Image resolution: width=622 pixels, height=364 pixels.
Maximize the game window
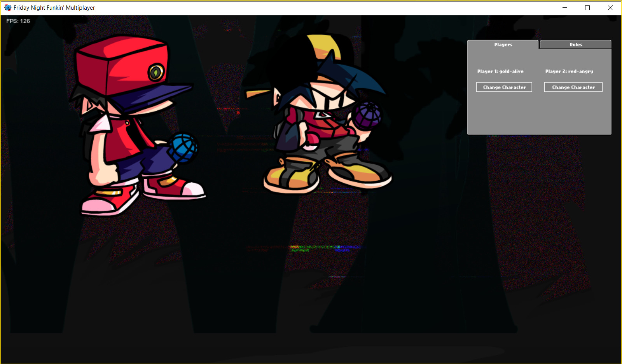point(587,8)
